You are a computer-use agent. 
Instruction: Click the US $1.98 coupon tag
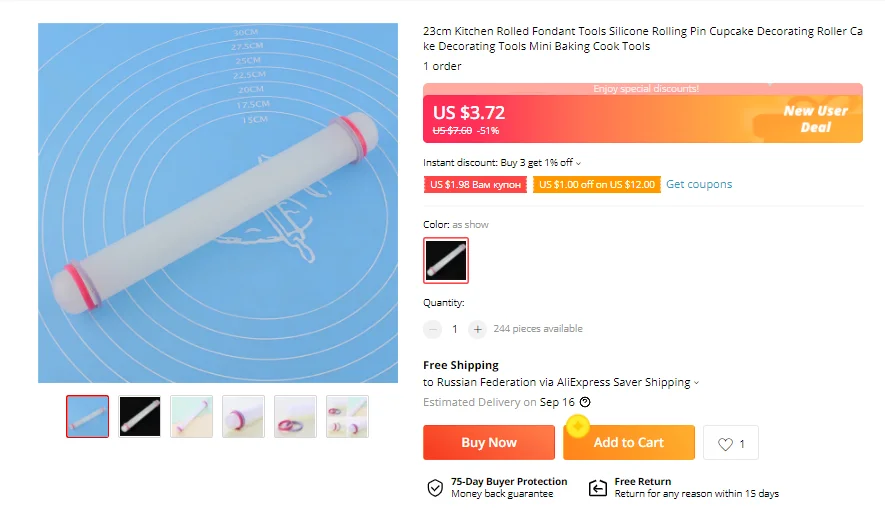pyautogui.click(x=475, y=185)
